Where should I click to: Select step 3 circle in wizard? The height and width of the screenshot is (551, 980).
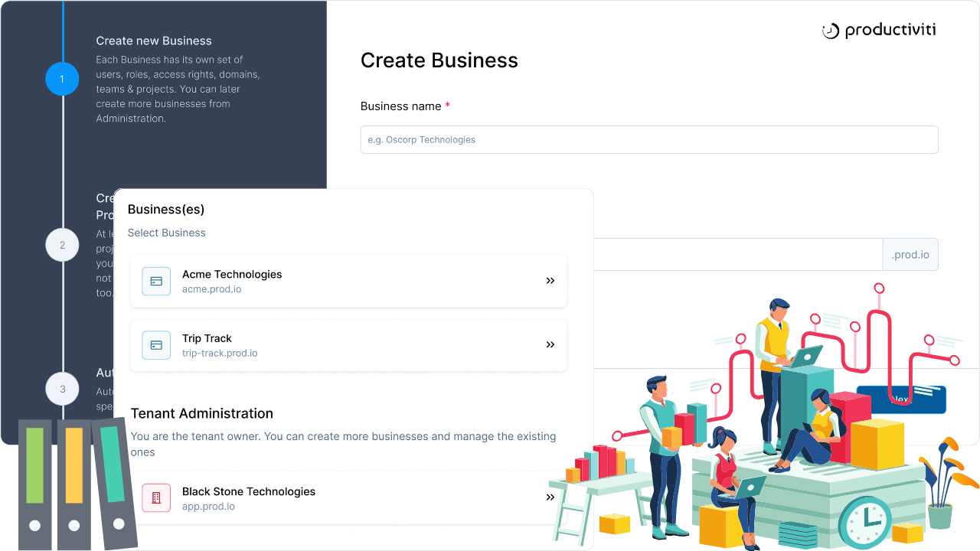[x=62, y=389]
